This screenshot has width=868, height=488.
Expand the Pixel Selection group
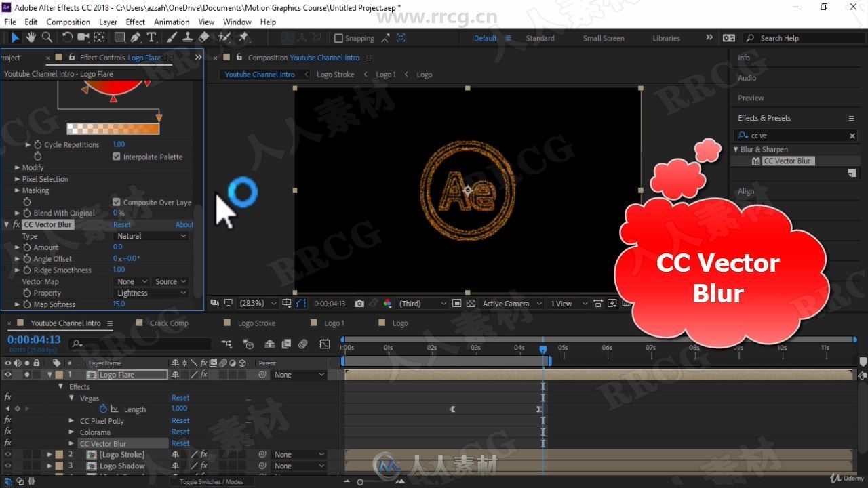[17, 179]
